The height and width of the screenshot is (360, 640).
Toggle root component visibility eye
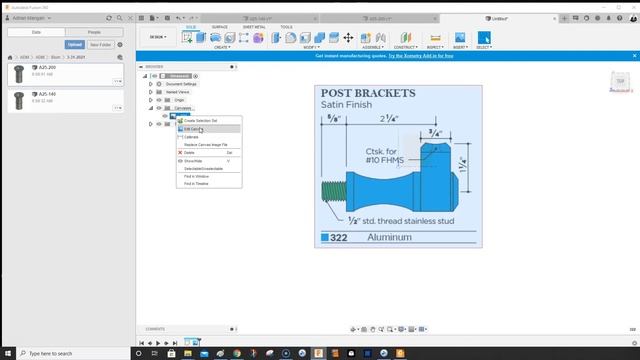point(155,76)
